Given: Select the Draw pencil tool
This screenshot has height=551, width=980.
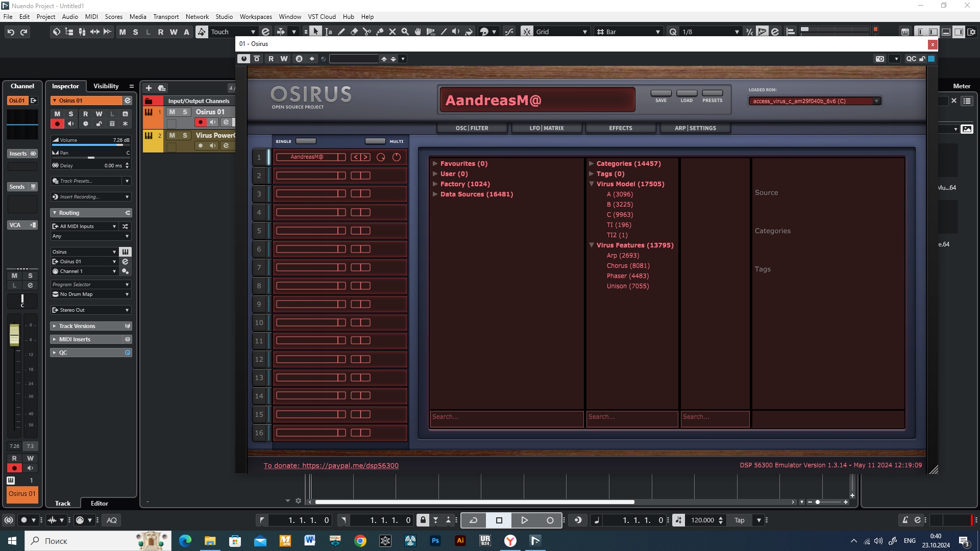Looking at the screenshot, I should click(x=341, y=32).
